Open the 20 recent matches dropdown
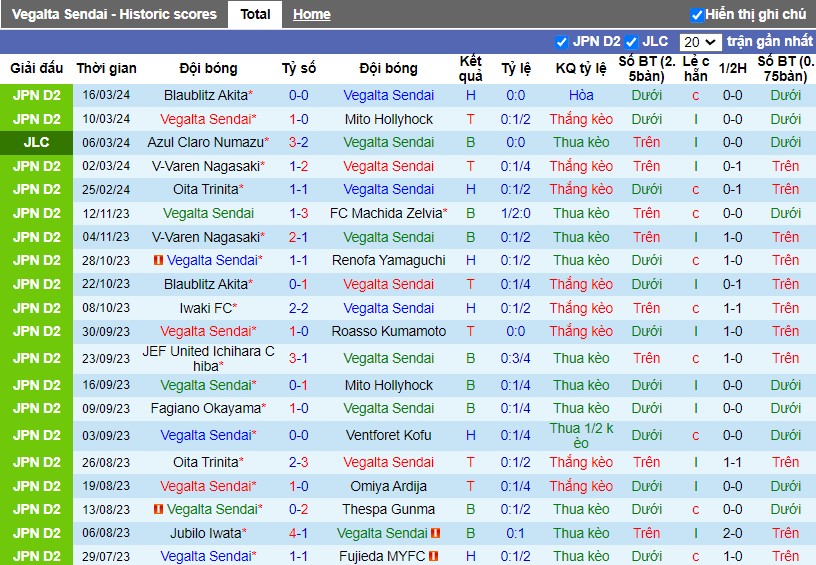The image size is (816, 565). (700, 42)
